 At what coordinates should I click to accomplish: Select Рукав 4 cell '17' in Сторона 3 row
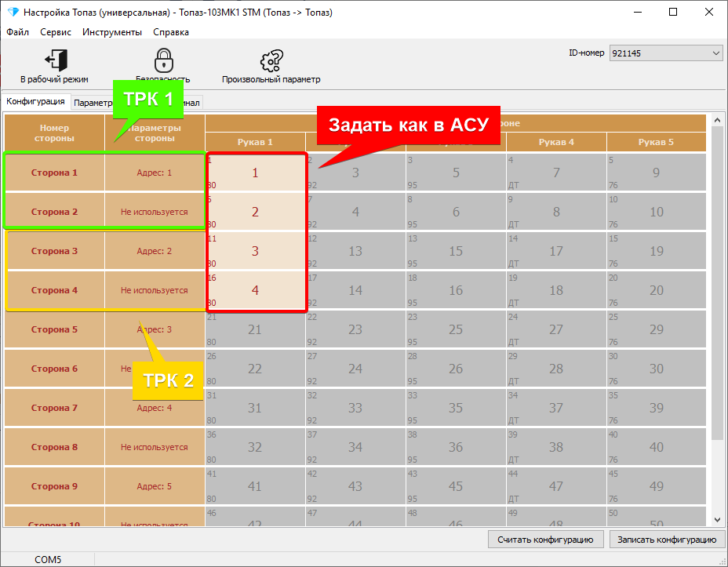(556, 251)
